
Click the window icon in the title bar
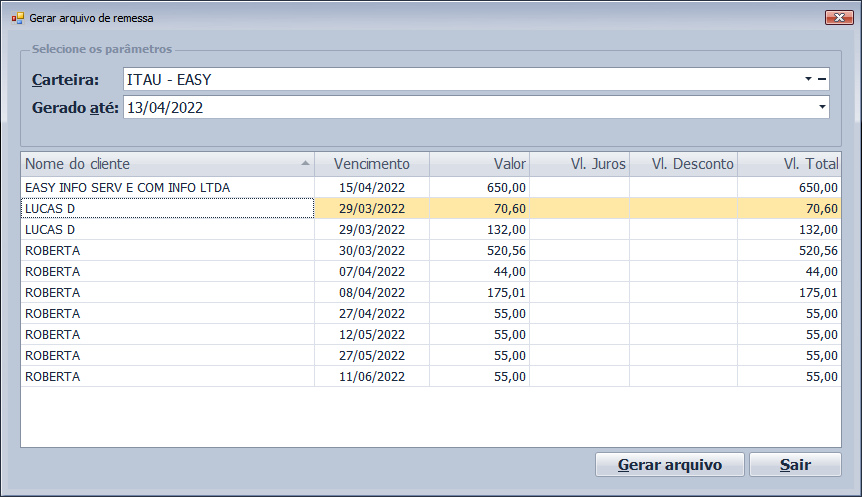pyautogui.click(x=16, y=18)
